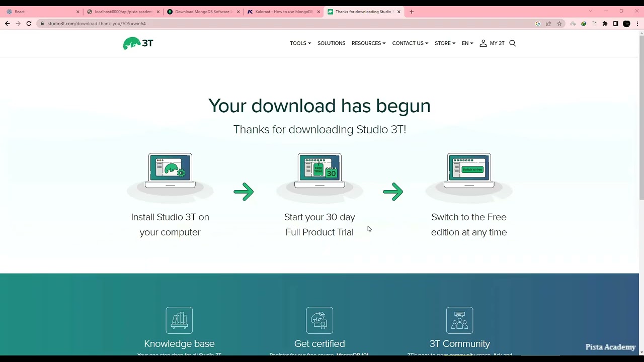Expand the STORE dropdown menu

(445, 43)
